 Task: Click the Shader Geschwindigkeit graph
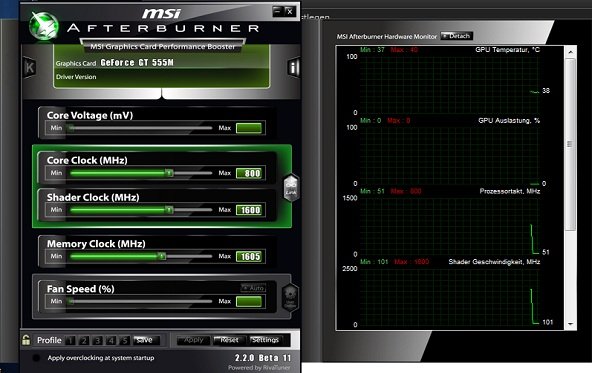pyautogui.click(x=450, y=296)
